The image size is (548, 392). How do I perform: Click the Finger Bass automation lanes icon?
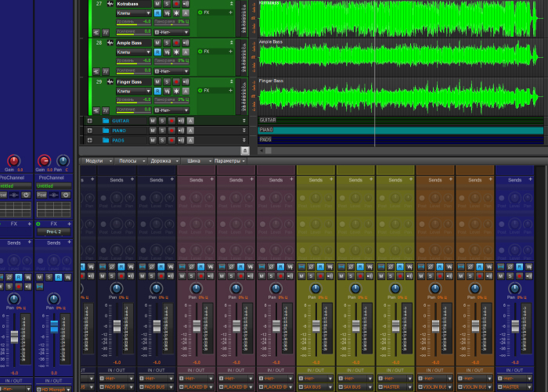pos(104,109)
